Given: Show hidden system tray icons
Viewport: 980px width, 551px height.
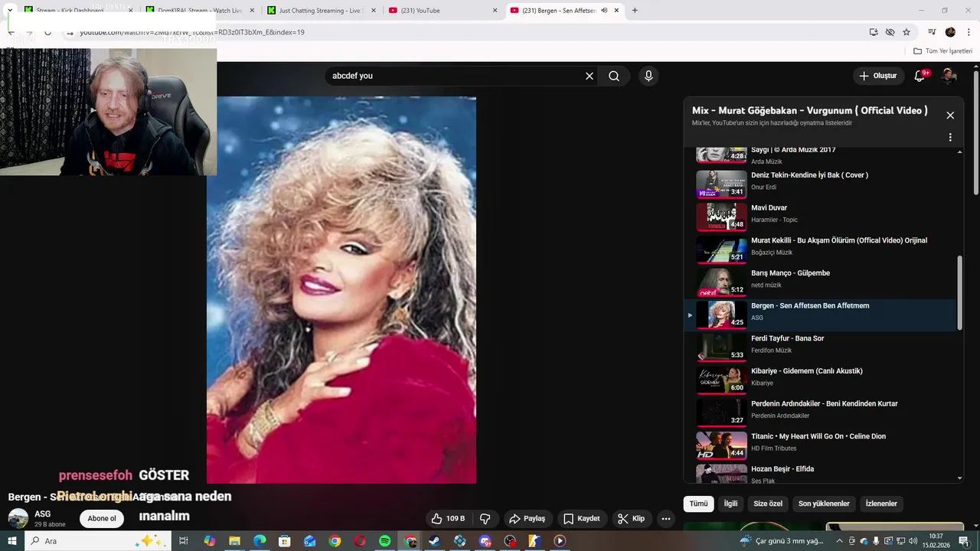Looking at the screenshot, I should click(x=838, y=541).
